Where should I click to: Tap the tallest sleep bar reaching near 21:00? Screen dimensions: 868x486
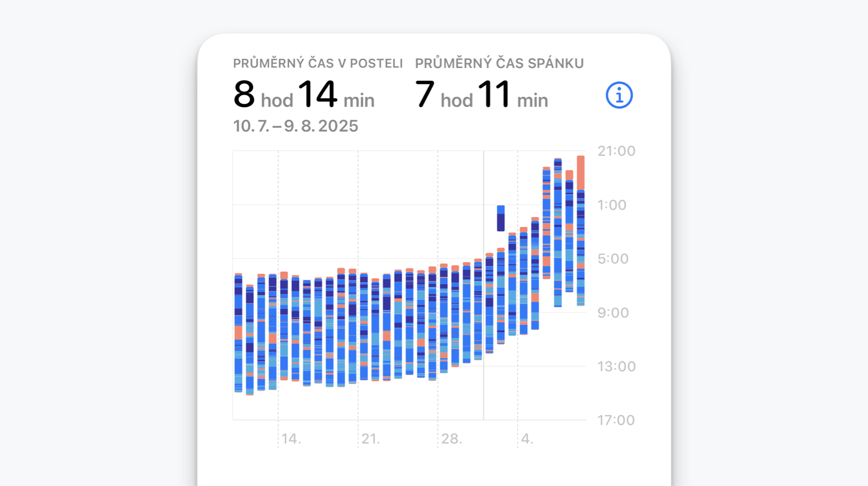(558, 232)
